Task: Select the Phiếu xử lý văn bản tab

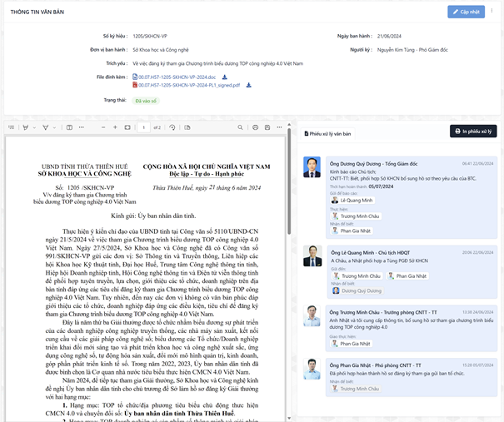Action: (327, 132)
